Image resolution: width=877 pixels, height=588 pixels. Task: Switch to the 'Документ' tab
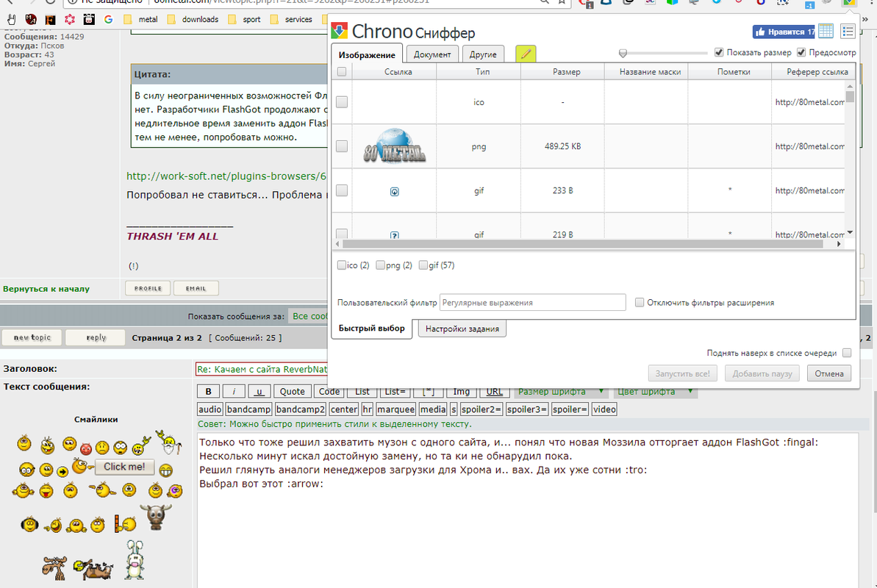432,54
